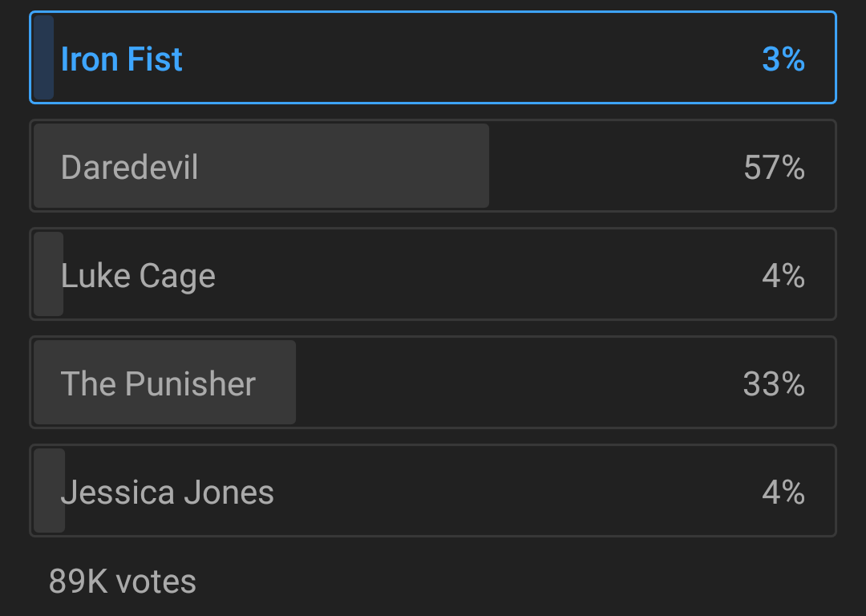Click the 89K votes count
The width and height of the screenshot is (866, 616).
point(122,582)
